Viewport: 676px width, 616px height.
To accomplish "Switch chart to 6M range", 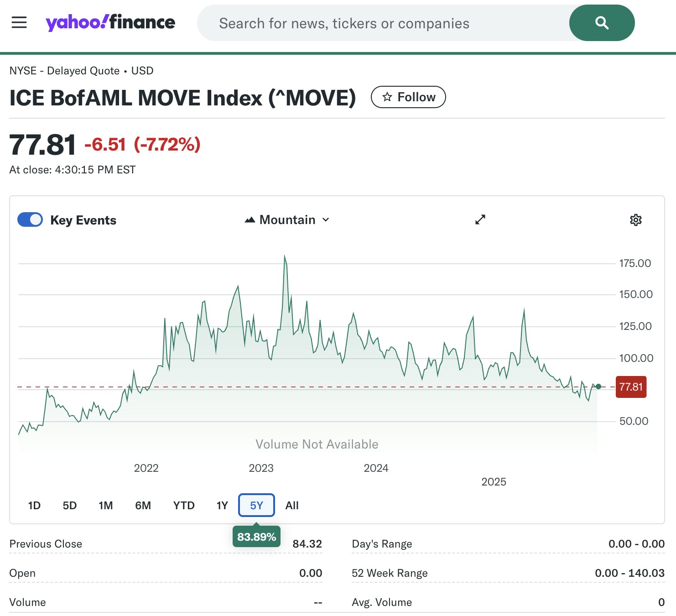I will tap(143, 506).
